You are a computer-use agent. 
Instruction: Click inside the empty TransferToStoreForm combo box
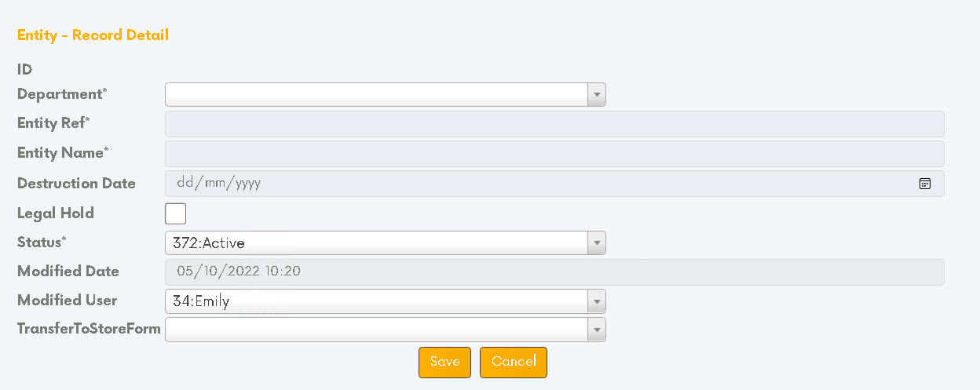[376, 330]
